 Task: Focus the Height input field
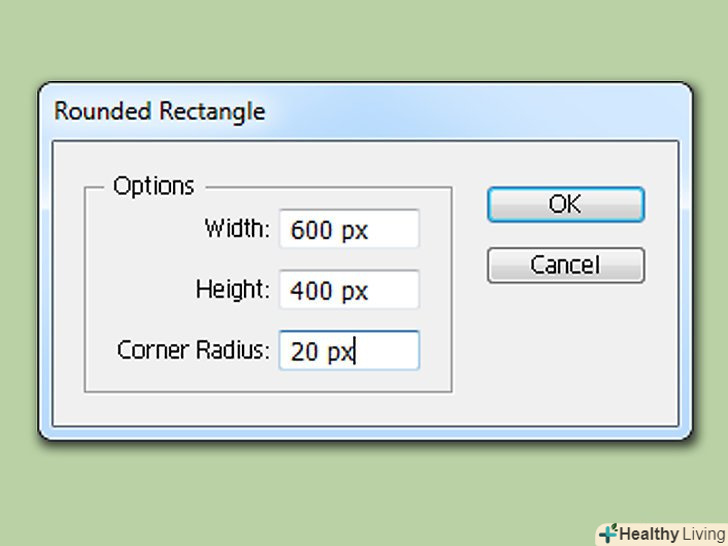pos(349,290)
